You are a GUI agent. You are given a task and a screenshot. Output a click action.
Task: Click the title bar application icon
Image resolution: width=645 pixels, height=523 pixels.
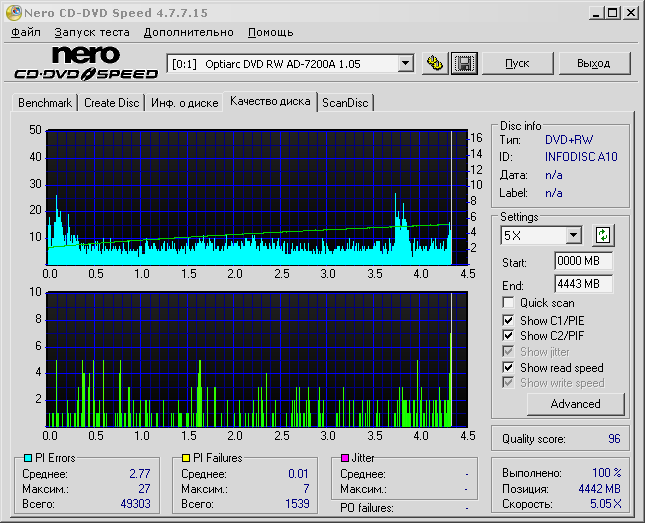pos(12,12)
